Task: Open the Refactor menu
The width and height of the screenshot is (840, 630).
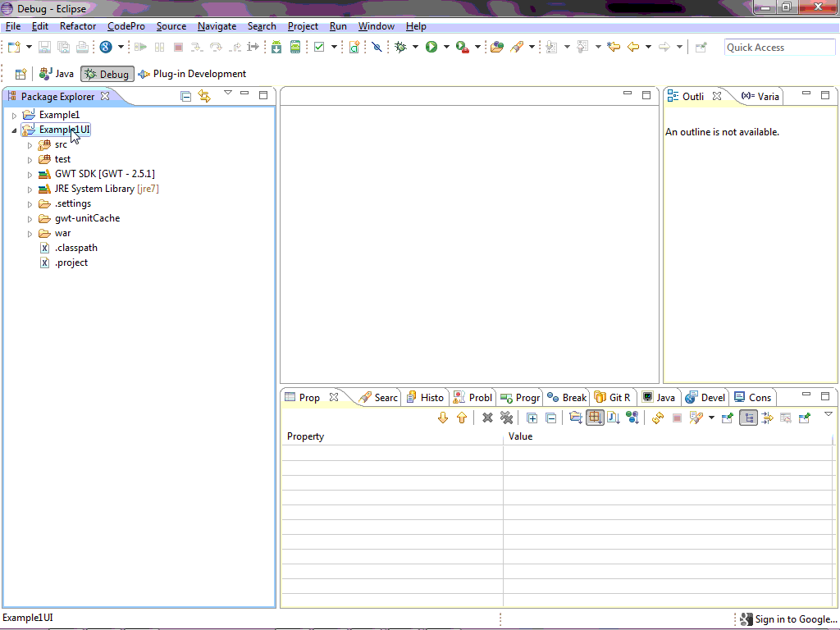Action: point(78,26)
